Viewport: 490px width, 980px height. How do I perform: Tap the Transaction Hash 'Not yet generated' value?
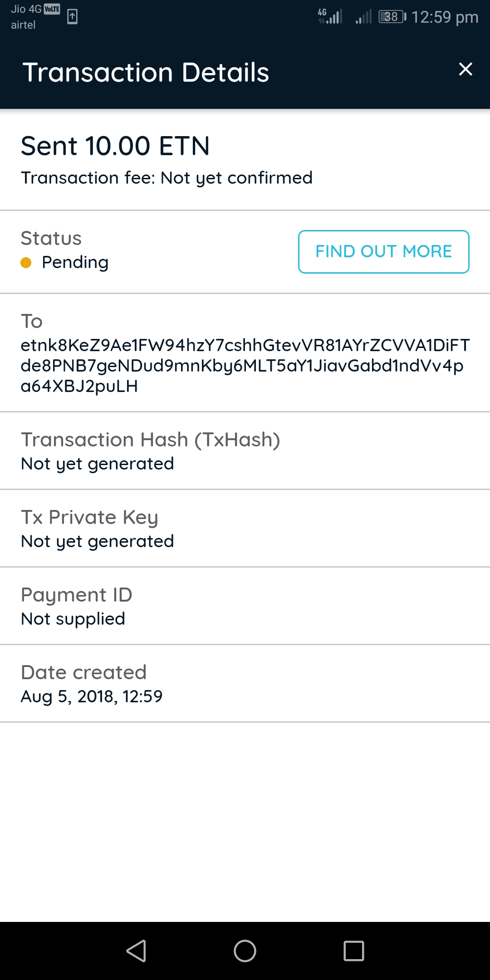point(98,464)
